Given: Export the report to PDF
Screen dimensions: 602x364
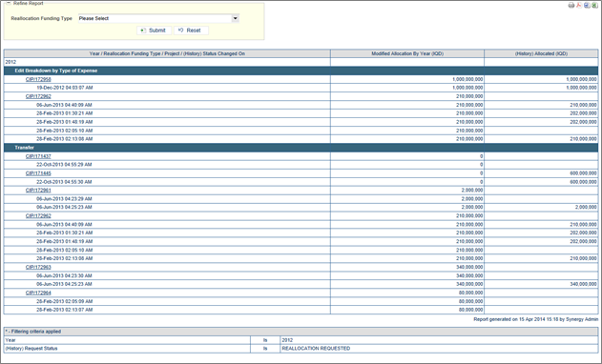Looking at the screenshot, I should click(x=579, y=6).
